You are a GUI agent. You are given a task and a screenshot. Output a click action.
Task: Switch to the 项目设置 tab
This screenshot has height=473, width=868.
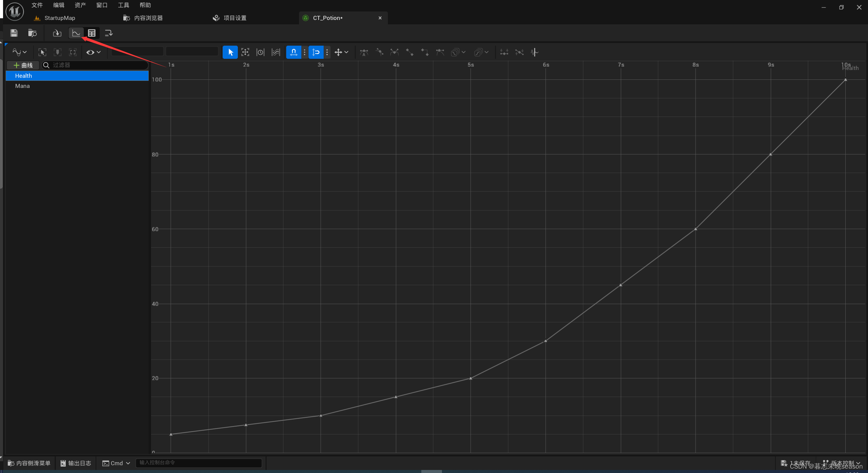[x=230, y=18]
